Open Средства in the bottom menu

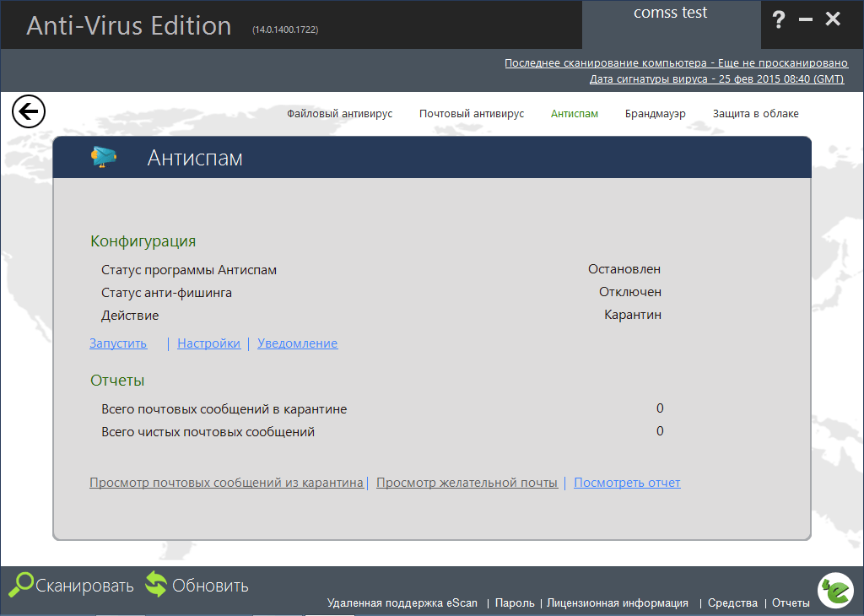[732, 603]
